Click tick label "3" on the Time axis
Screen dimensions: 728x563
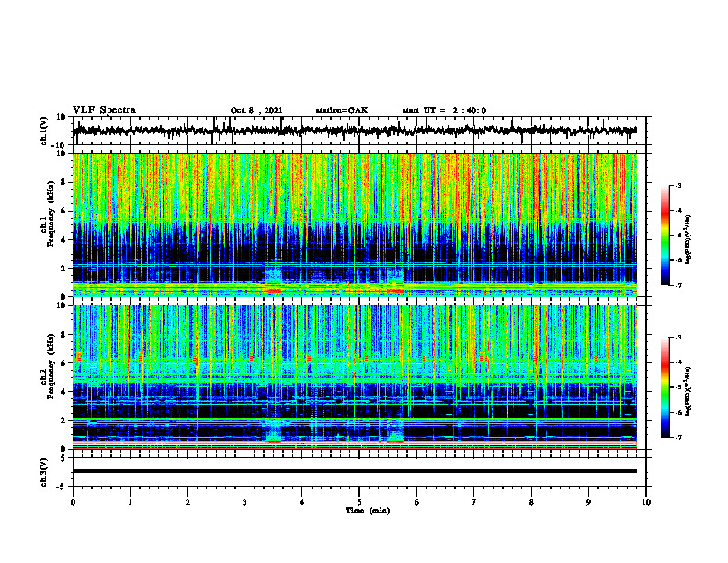245,502
